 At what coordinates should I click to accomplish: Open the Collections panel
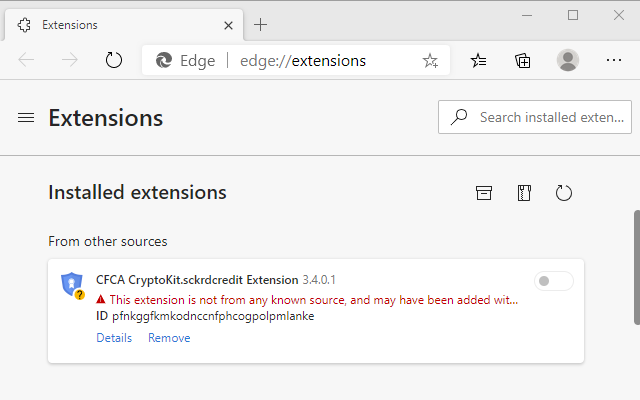click(523, 60)
